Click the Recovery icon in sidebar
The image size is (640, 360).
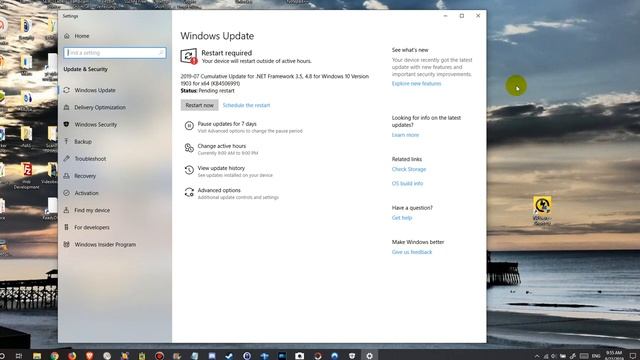[67, 176]
